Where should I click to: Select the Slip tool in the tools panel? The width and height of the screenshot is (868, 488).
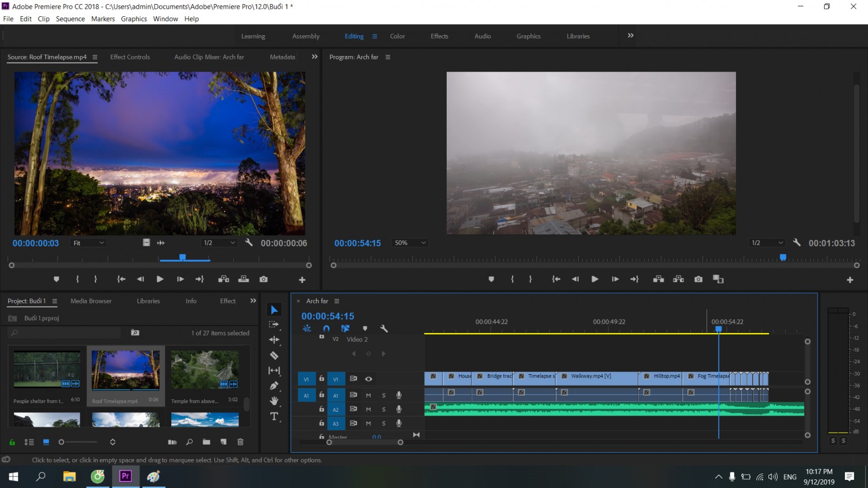[274, 370]
